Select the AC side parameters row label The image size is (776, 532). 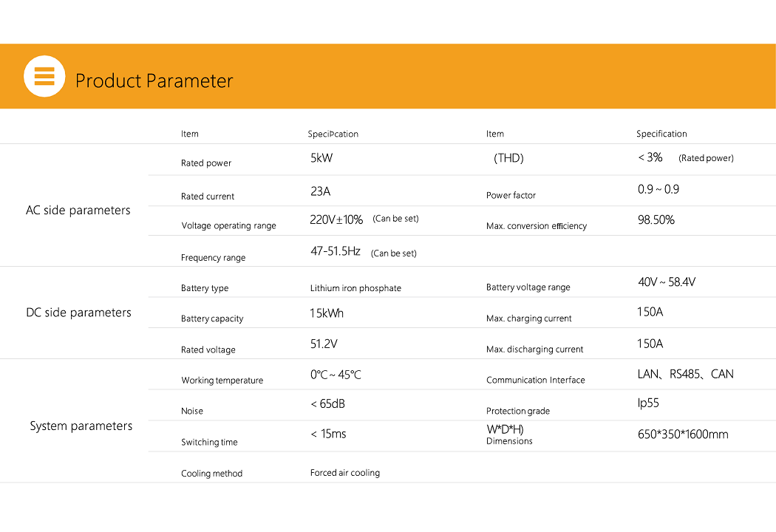tap(78, 211)
